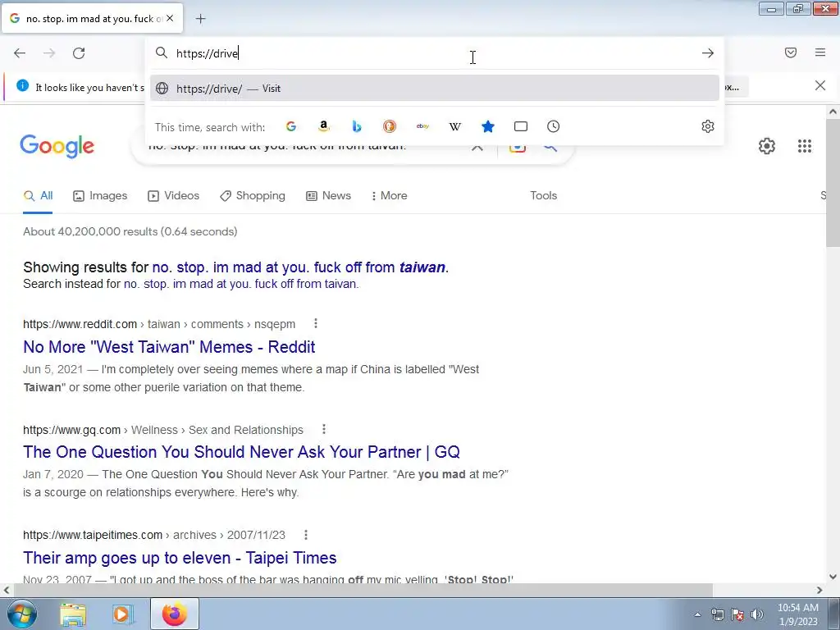
Task: Open No More "West Taiwan" Memes Reddit result
Action: 169,347
